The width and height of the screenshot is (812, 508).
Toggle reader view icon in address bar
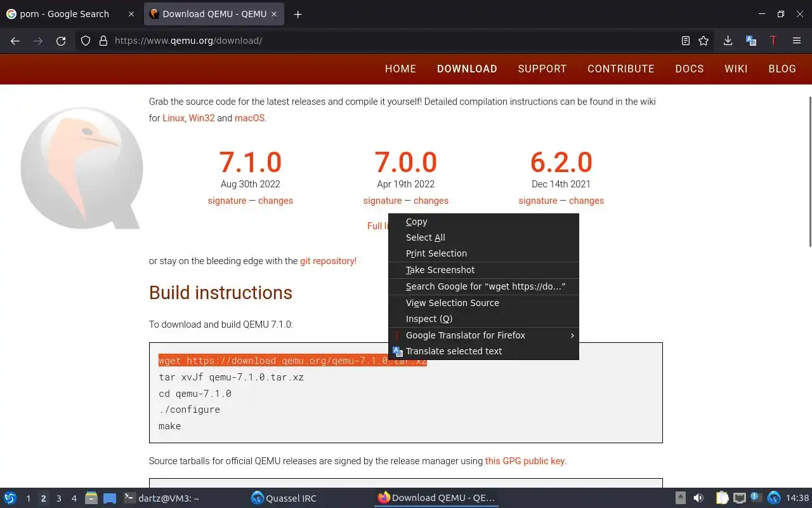tap(686, 41)
